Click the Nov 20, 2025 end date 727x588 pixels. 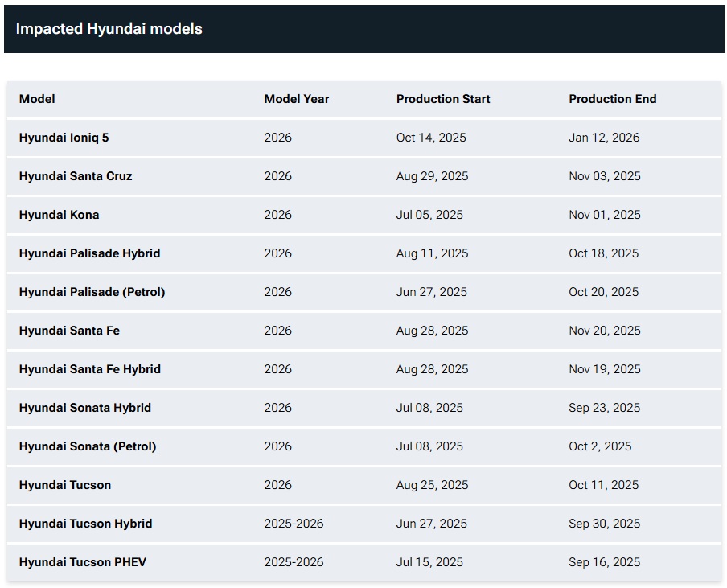coord(604,331)
